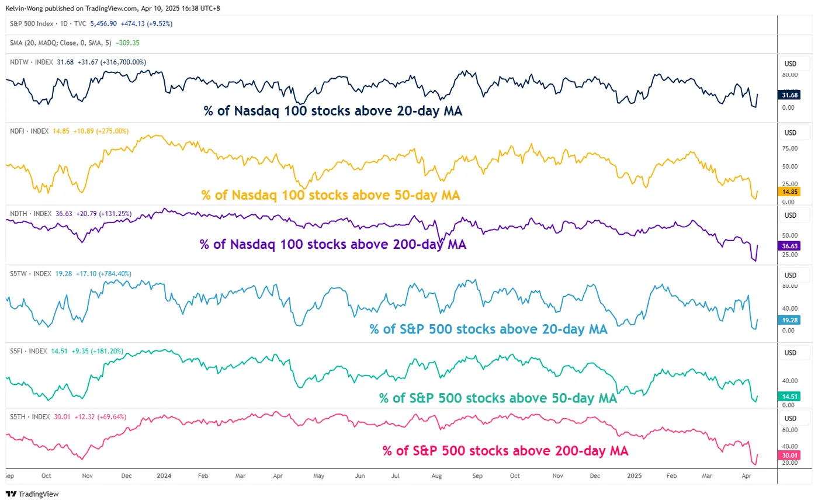
Task: Click the blue 19.28 price tag
Action: pyautogui.click(x=791, y=320)
